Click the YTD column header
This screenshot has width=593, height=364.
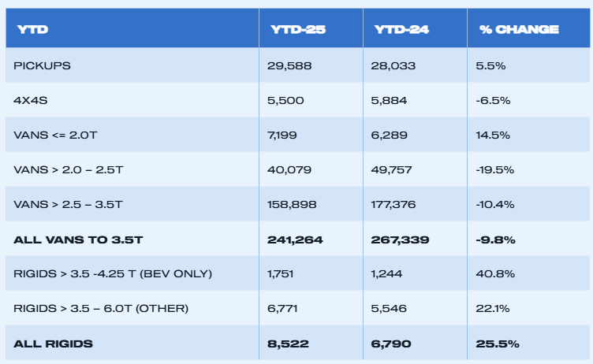tap(32, 29)
